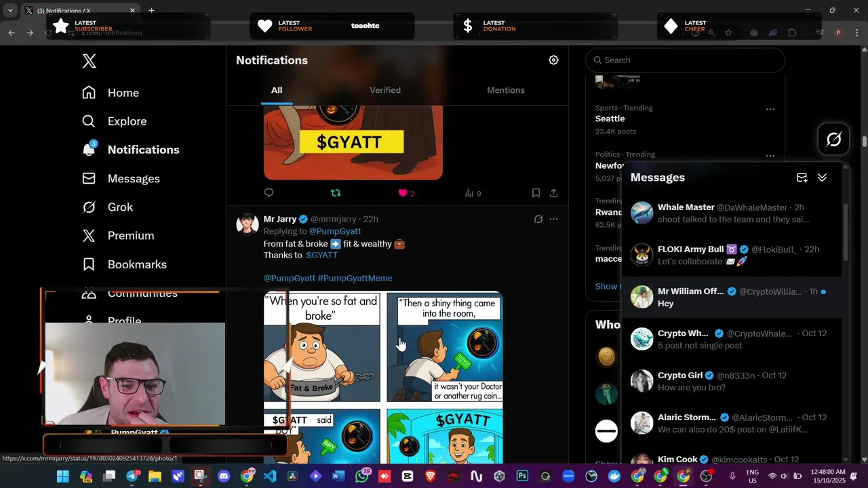This screenshot has height=488, width=868.
Task: Click the Messages envelope icon
Action: 89,178
